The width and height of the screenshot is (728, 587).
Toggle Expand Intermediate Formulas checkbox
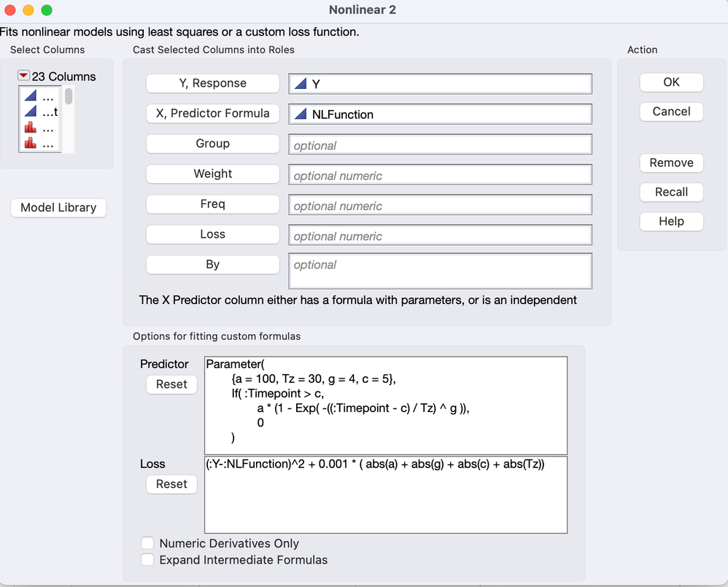pos(148,560)
